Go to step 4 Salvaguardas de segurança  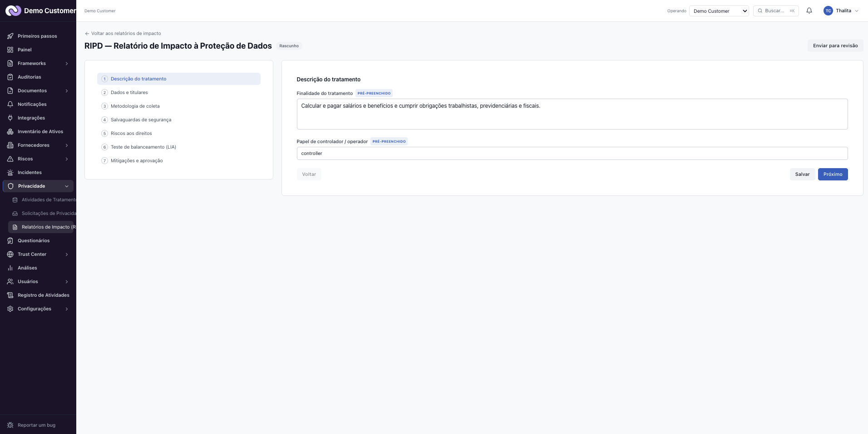tap(179, 120)
